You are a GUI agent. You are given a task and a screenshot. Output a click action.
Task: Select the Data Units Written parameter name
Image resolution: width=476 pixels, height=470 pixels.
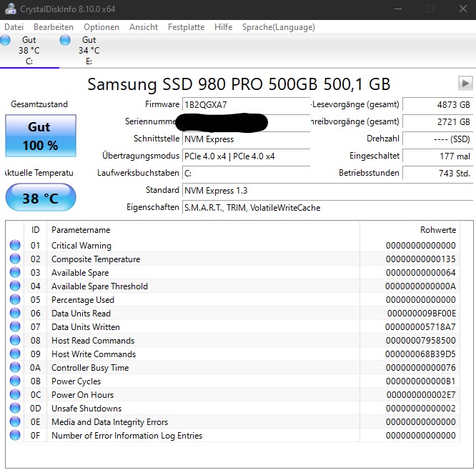[x=86, y=326]
